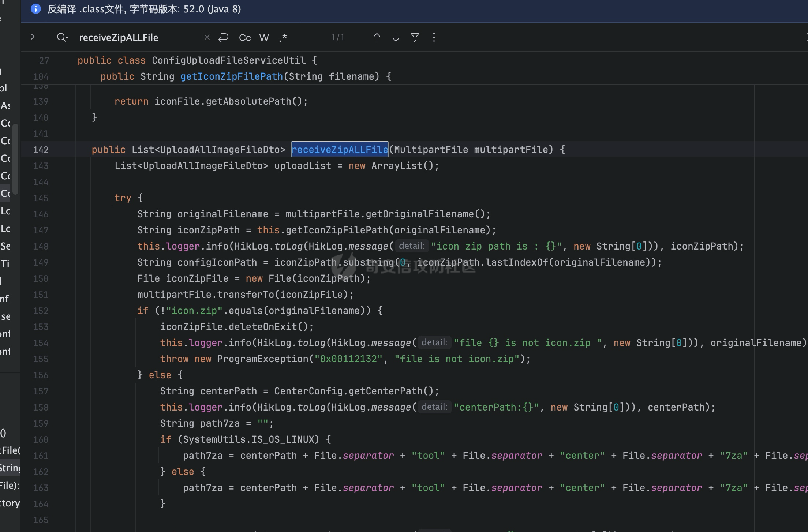This screenshot has width=808, height=532.
Task: Click "0x00112132" error code string
Action: click(349, 359)
